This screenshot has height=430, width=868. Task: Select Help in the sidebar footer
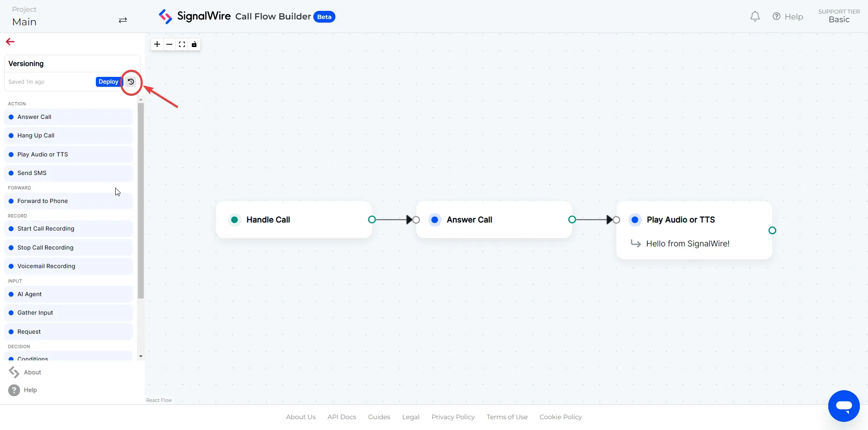click(x=30, y=390)
